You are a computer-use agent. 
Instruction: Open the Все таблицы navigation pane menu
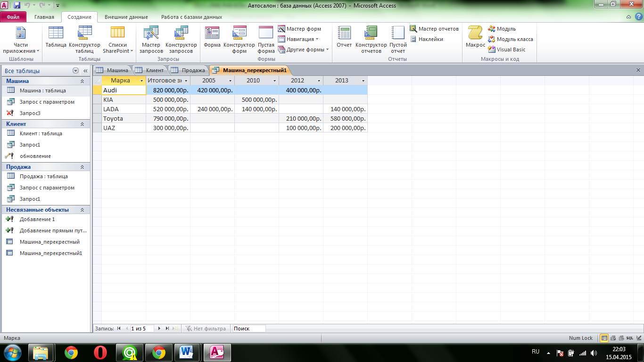tap(75, 71)
